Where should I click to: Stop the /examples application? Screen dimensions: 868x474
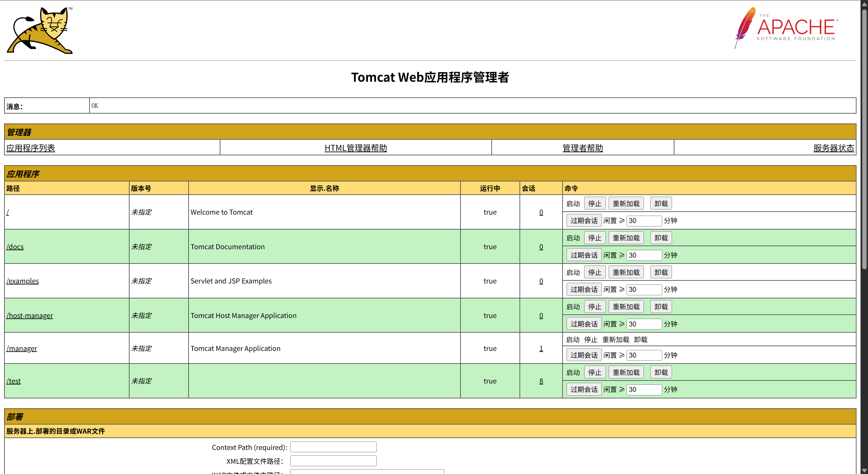click(x=595, y=272)
